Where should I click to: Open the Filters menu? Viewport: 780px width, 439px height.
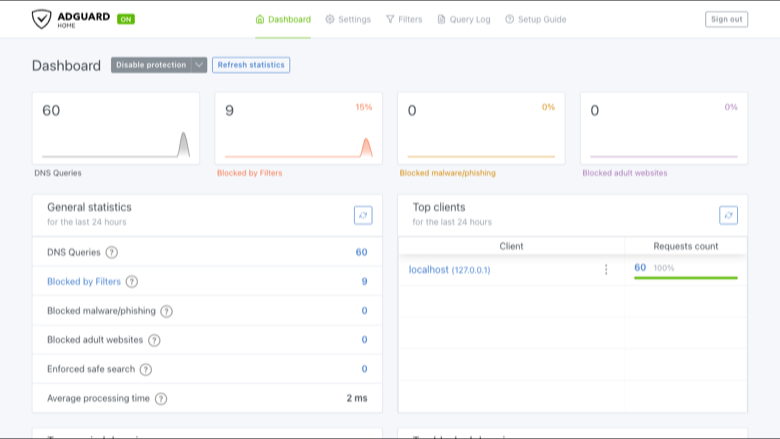[x=404, y=19]
